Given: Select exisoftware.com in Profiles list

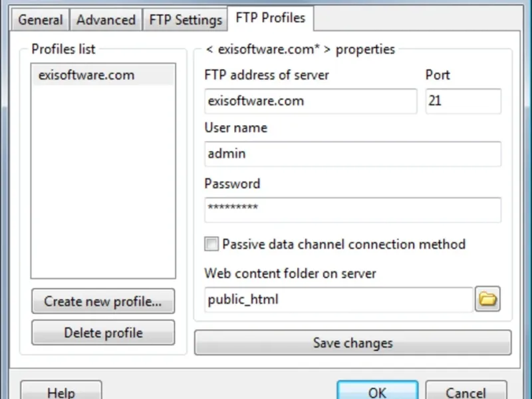Looking at the screenshot, I should [x=86, y=75].
